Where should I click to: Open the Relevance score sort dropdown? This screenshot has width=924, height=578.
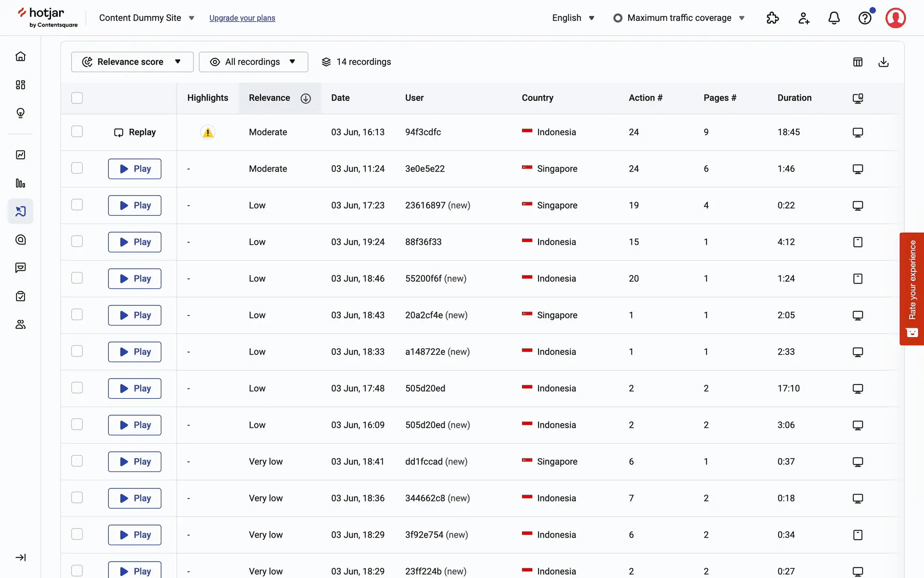132,62
